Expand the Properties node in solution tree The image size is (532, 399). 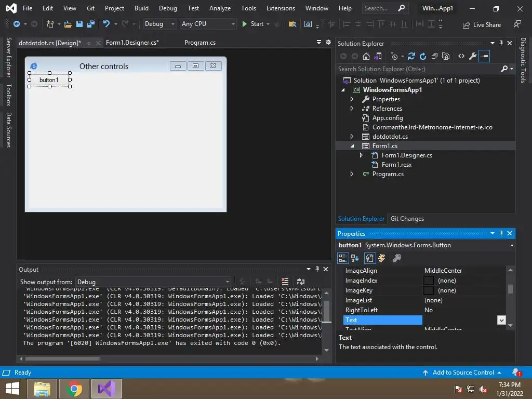point(352,99)
